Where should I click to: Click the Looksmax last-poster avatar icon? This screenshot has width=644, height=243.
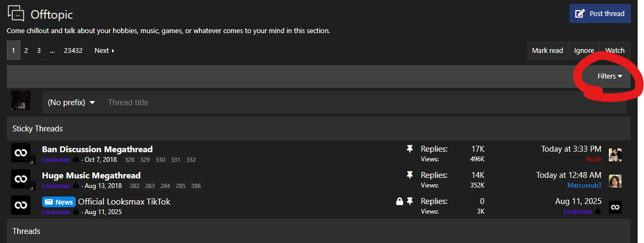(x=615, y=207)
